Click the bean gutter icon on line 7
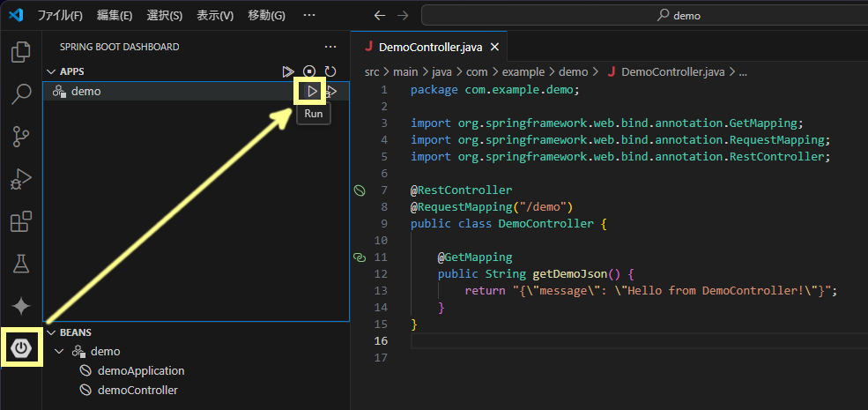This screenshot has width=868, height=410. pos(360,190)
